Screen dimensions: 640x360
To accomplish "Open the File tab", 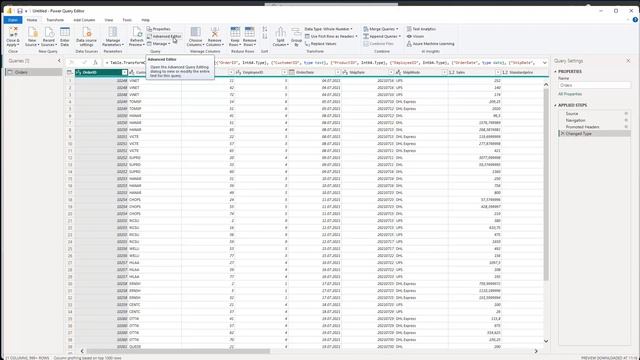I will click(x=13, y=20).
